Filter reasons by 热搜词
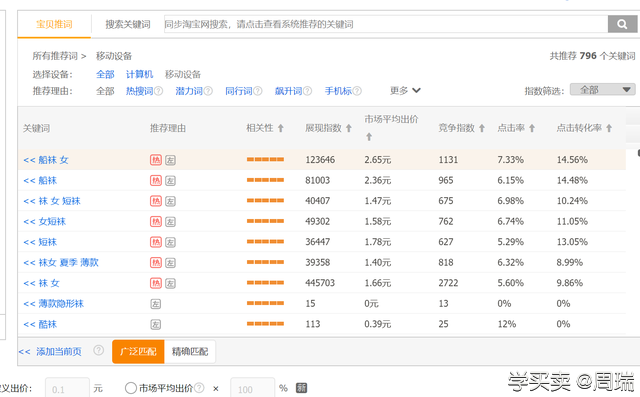The width and height of the screenshot is (640, 397). tap(139, 91)
